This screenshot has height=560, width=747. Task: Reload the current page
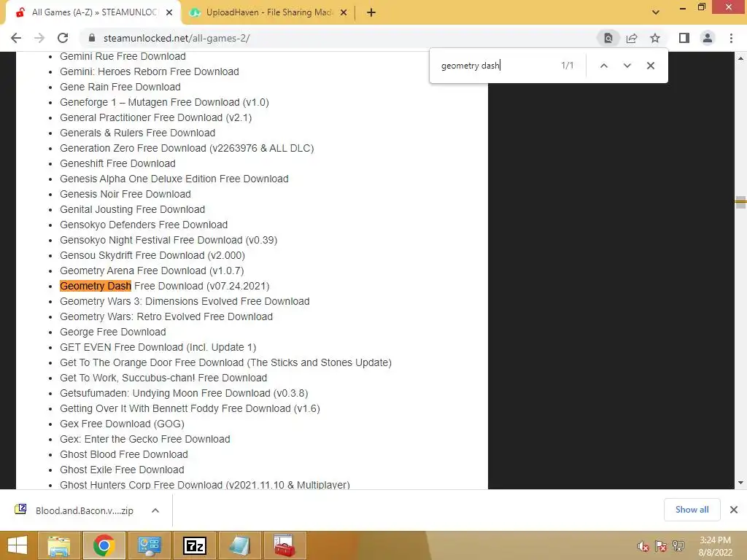63,38
